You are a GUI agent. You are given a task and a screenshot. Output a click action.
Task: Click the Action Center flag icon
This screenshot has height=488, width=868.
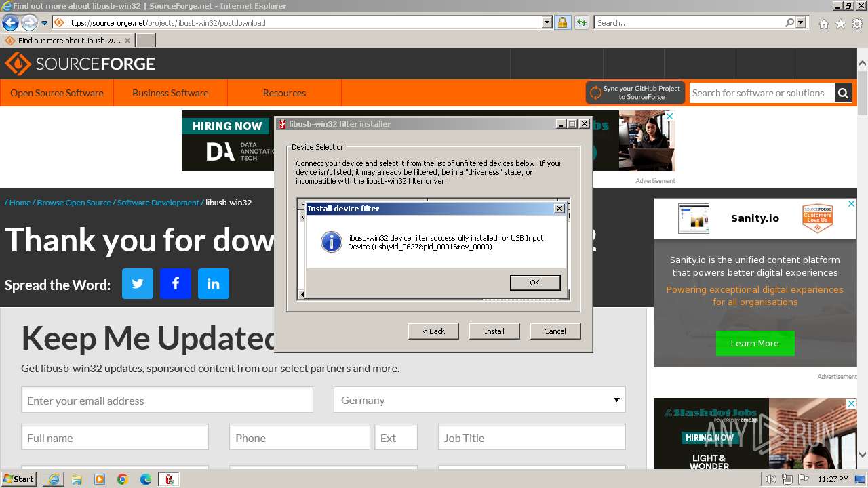coord(804,479)
